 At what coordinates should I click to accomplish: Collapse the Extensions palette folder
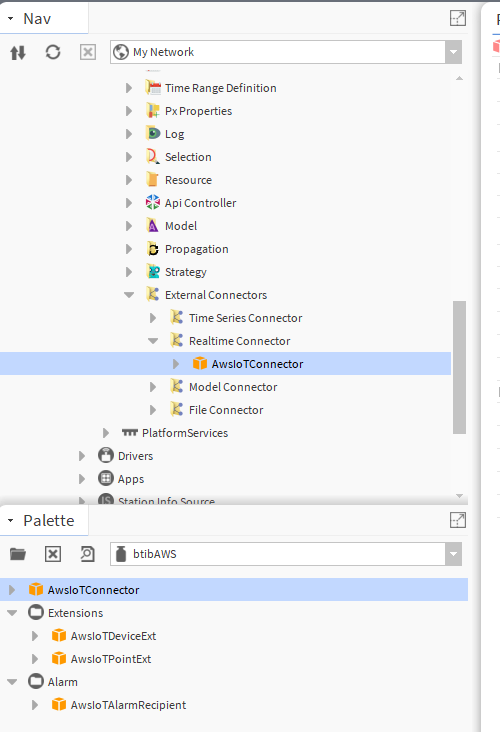(x=12, y=613)
